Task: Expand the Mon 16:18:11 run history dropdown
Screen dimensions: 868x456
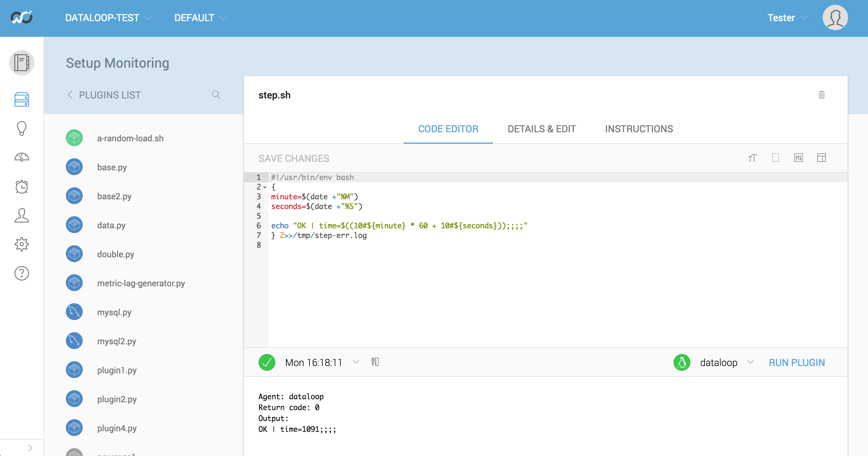Action: [355, 362]
